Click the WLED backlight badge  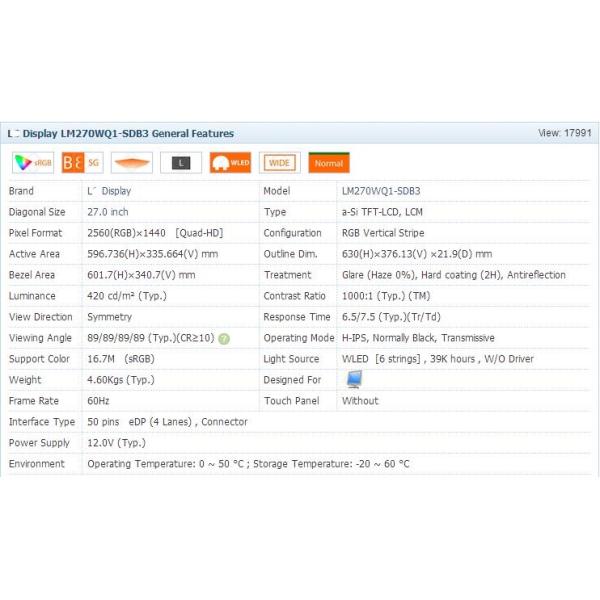(230, 163)
